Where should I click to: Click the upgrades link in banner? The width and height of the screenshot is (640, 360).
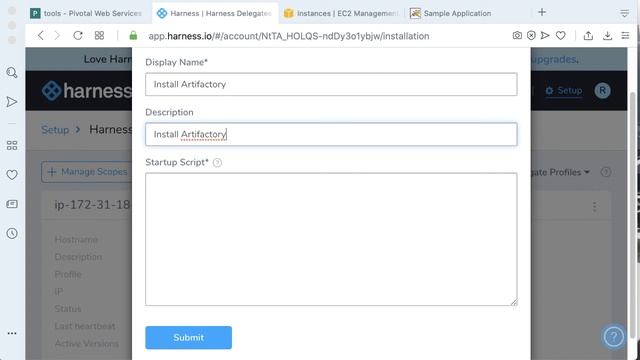pos(554,59)
